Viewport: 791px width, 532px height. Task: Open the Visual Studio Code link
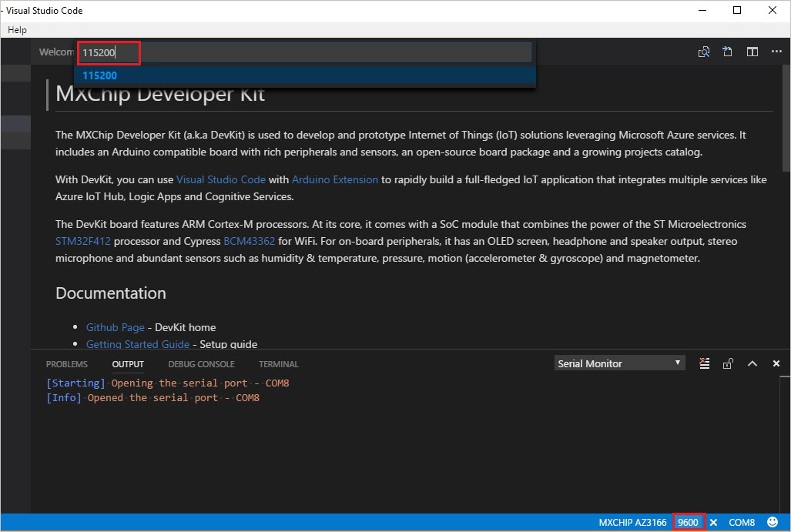click(x=221, y=179)
